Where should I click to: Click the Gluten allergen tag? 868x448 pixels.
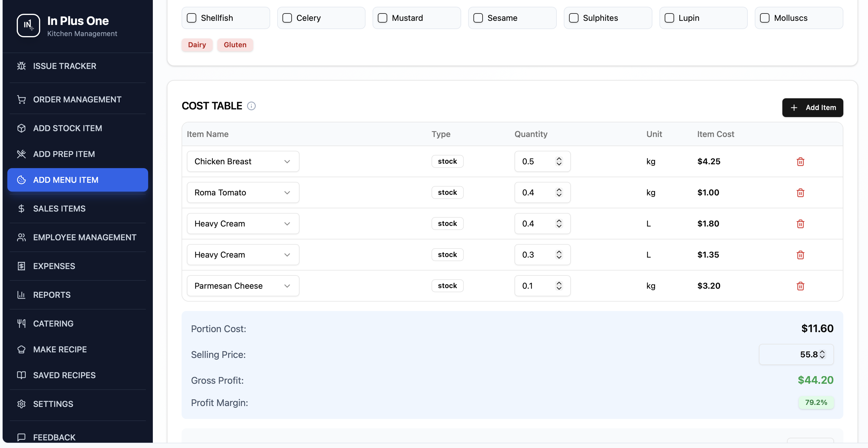coord(235,45)
